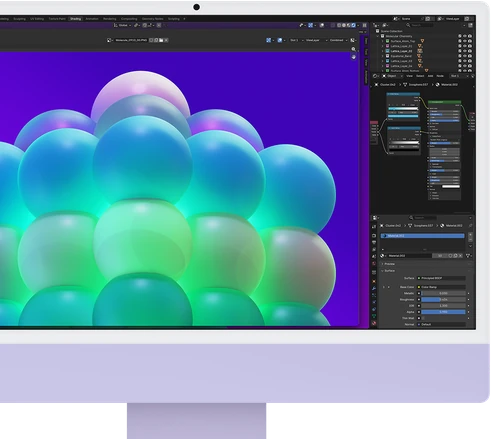Expand the Preview panel

[389, 264]
